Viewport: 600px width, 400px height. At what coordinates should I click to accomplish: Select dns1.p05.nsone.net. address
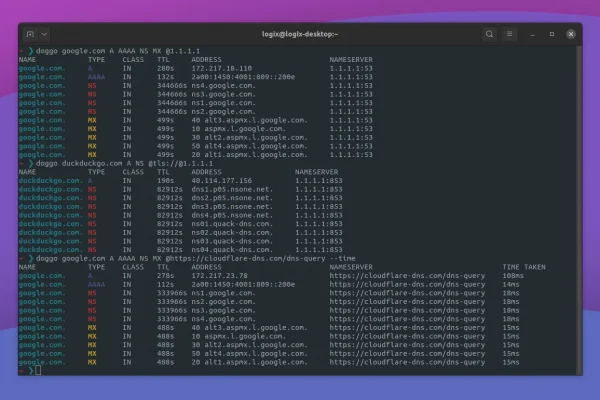click(232, 189)
